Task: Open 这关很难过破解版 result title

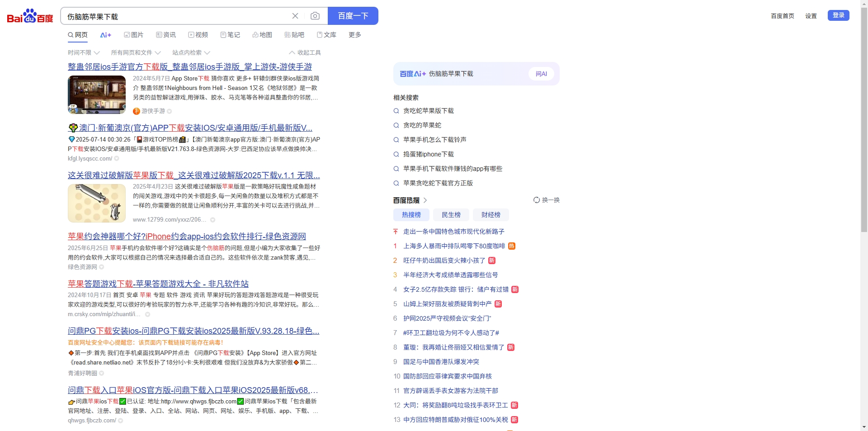Action: (194, 175)
